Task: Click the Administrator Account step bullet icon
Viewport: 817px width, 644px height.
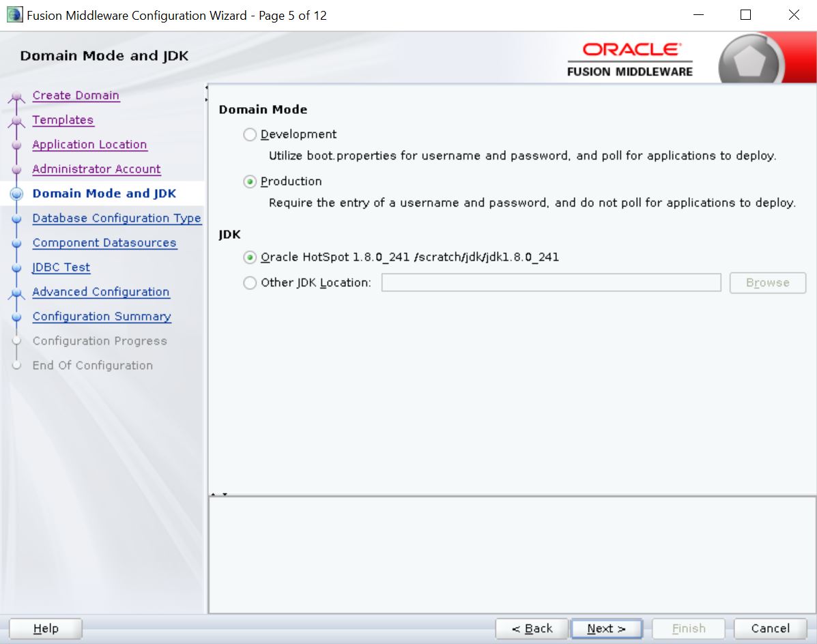Action: tap(16, 169)
